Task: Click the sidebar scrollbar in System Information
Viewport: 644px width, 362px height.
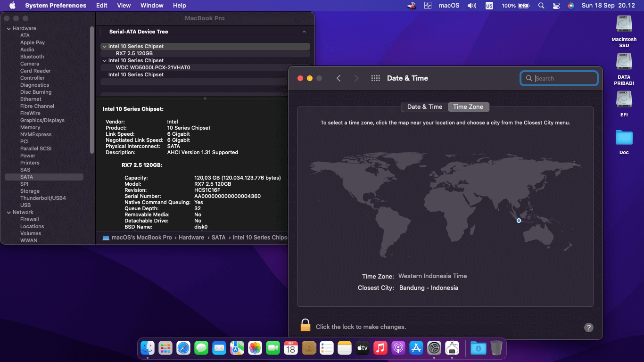Action: click(91, 90)
